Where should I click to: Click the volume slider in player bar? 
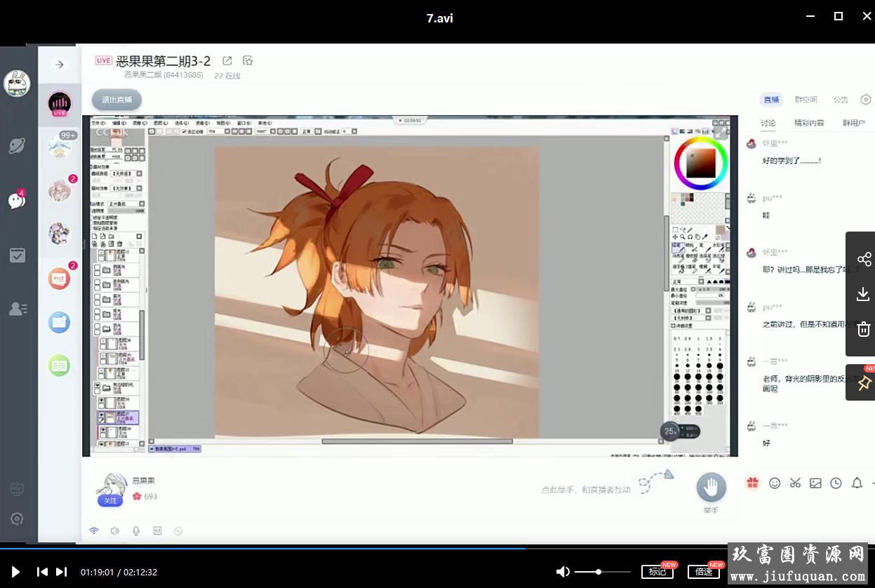pyautogui.click(x=602, y=572)
